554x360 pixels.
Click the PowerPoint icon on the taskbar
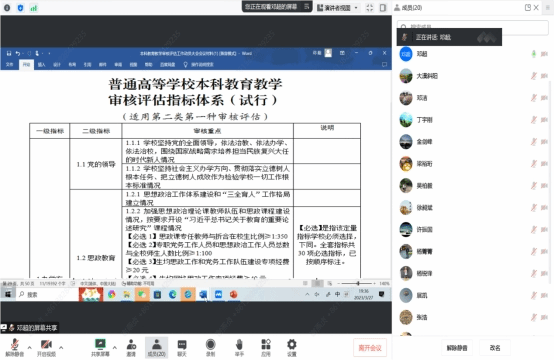[x=234, y=294]
